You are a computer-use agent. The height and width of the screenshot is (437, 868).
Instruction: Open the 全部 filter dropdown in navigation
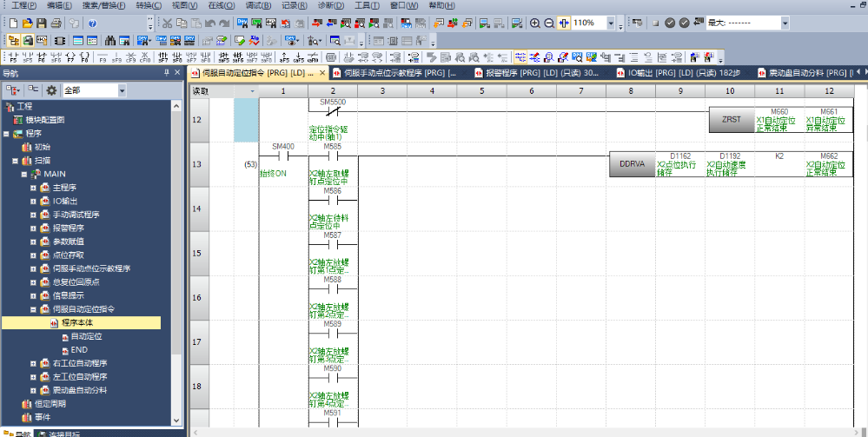(122, 90)
